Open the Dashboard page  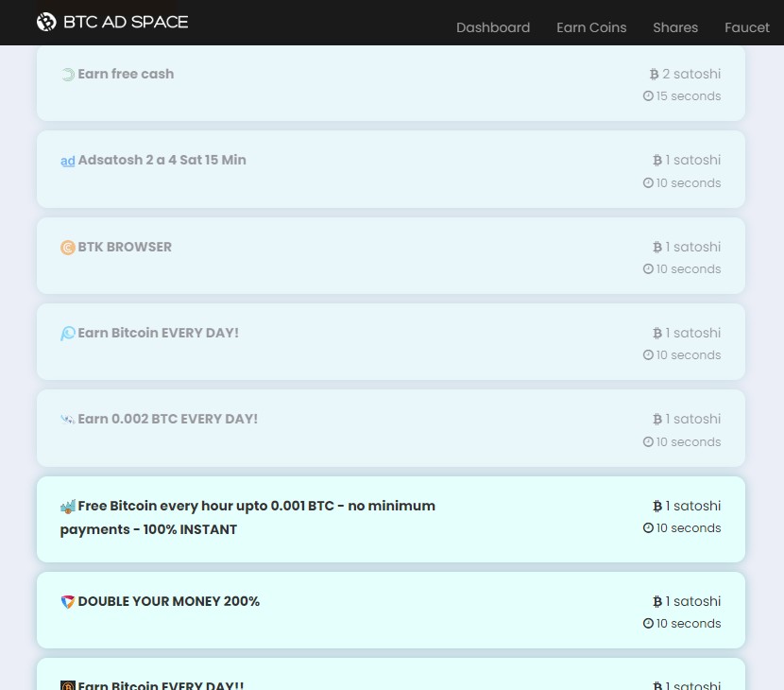coord(493,27)
